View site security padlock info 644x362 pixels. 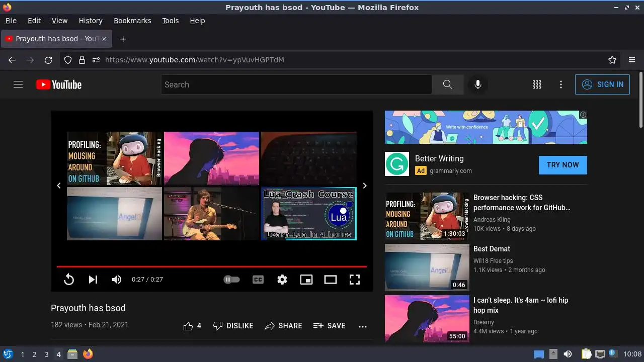click(x=82, y=60)
